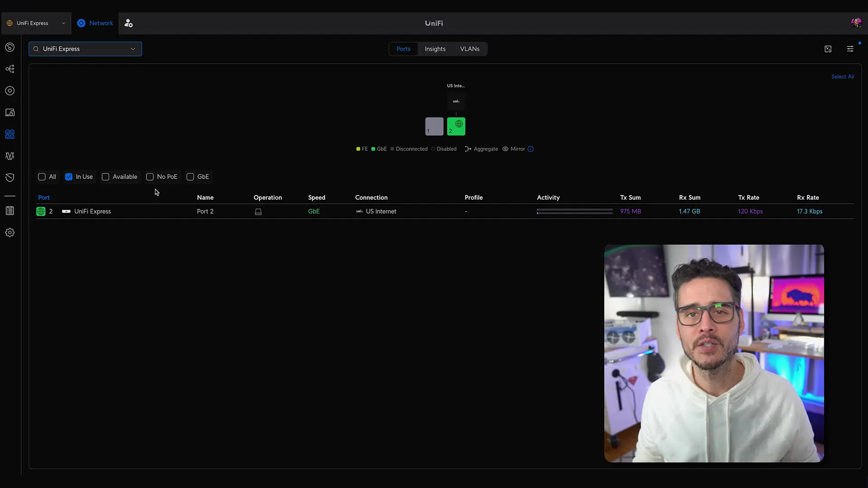Open the dashboard icon in the sidebar
The image size is (868, 488).
(10, 47)
